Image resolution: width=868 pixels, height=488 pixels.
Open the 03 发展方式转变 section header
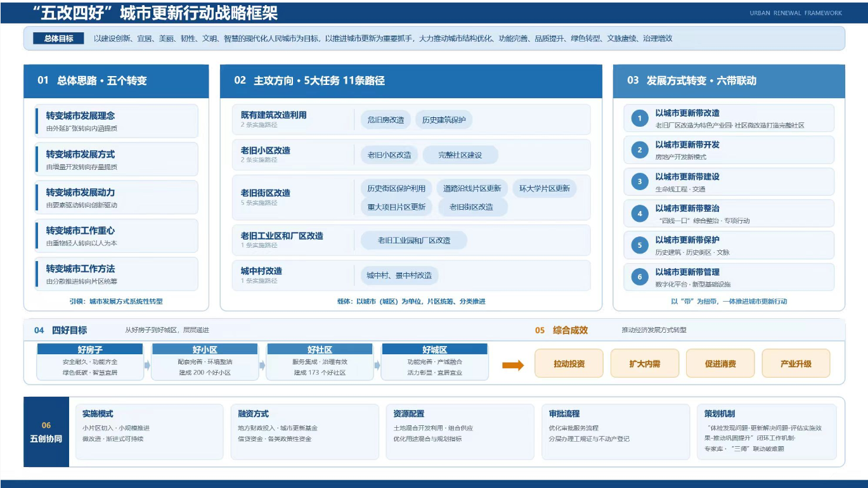729,81
